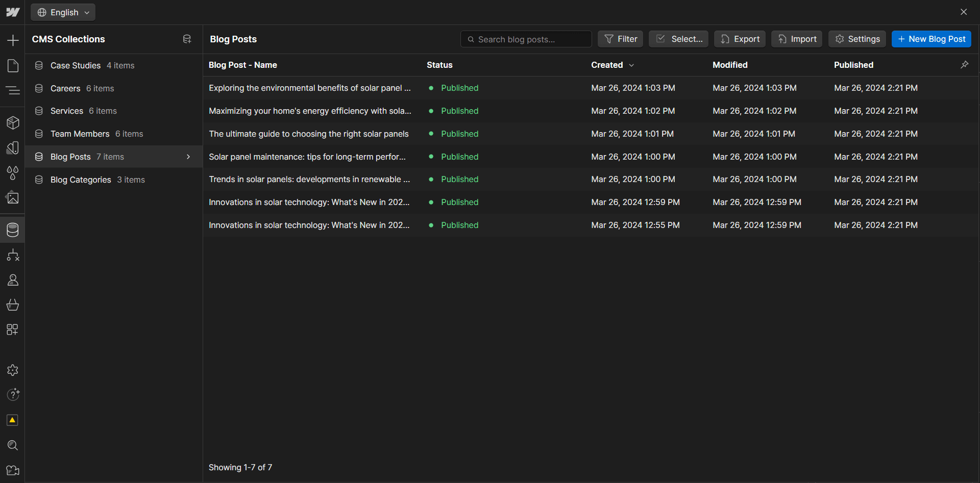The image size is (980, 483).
Task: Select the Case Studies collection
Action: pyautogui.click(x=114, y=65)
